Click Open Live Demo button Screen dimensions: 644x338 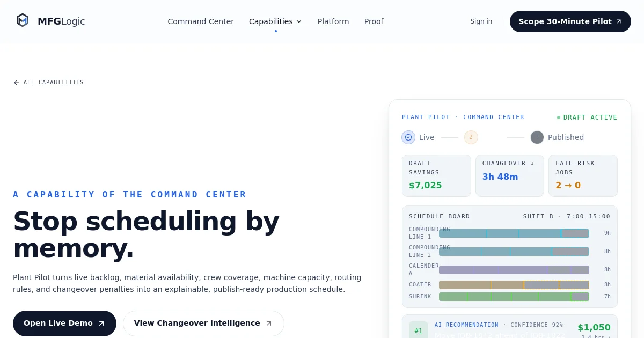tap(64, 324)
